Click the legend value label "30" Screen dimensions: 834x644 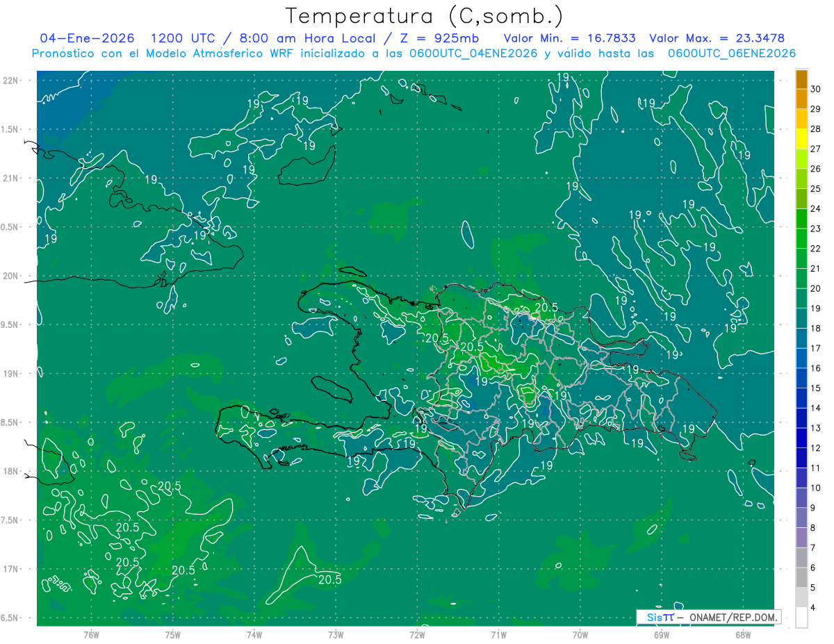point(816,89)
